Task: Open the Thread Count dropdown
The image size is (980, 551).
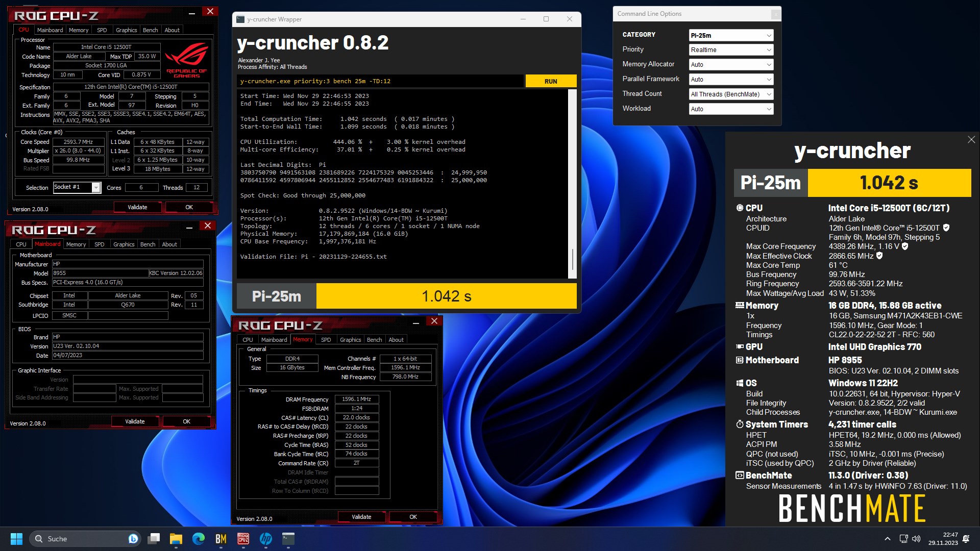Action: (x=731, y=94)
